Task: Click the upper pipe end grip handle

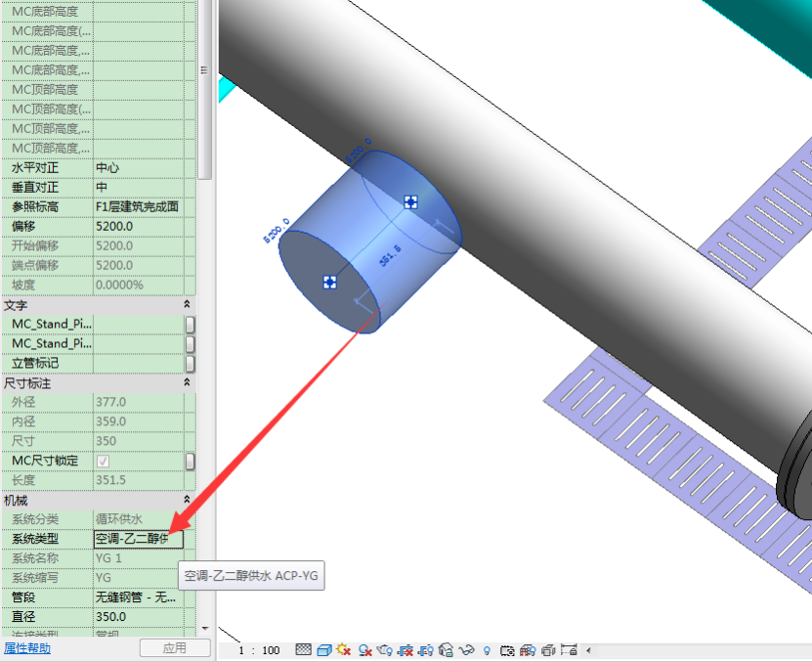Action: [x=410, y=202]
